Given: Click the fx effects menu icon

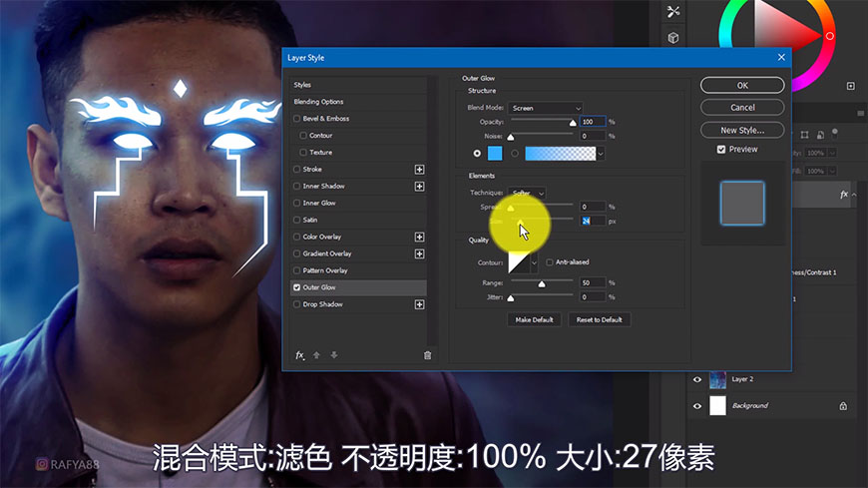Looking at the screenshot, I should [x=299, y=355].
